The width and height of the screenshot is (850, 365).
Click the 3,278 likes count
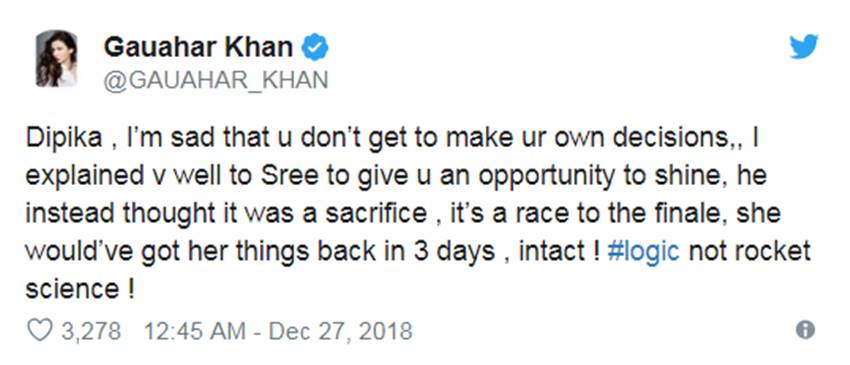91,331
